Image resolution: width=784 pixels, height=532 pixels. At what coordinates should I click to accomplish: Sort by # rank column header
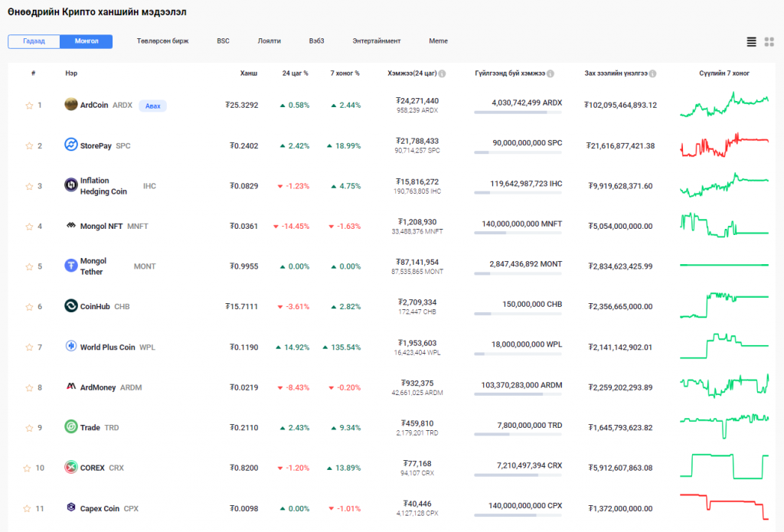coord(34,73)
